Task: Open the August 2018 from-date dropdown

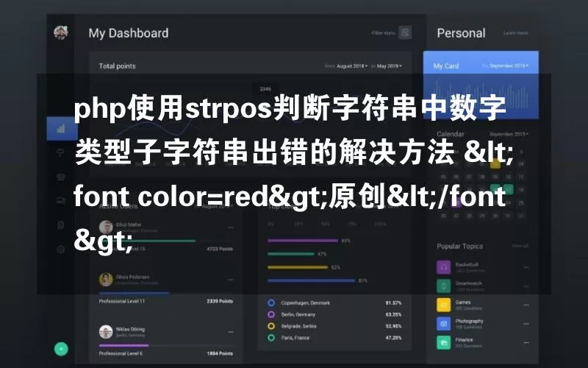Action: (352, 66)
